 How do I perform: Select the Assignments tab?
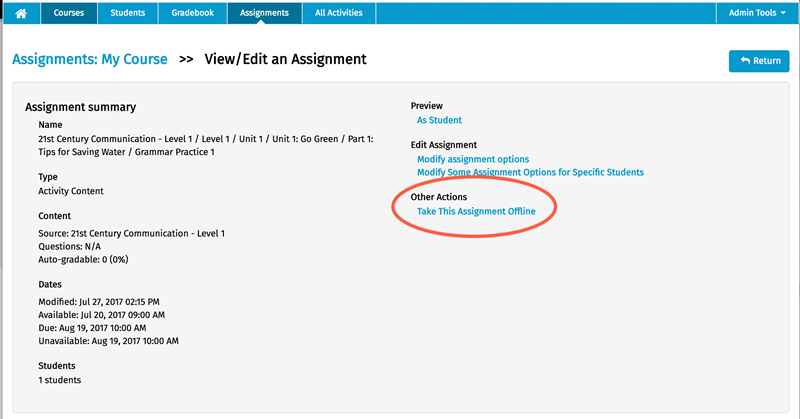[x=264, y=13]
